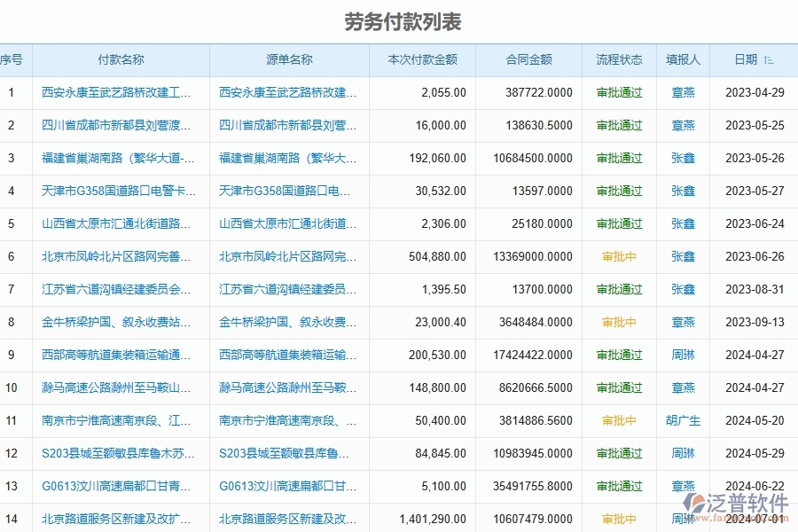Click the 填报人 column header
The height and width of the screenshot is (532, 798).
click(x=684, y=60)
